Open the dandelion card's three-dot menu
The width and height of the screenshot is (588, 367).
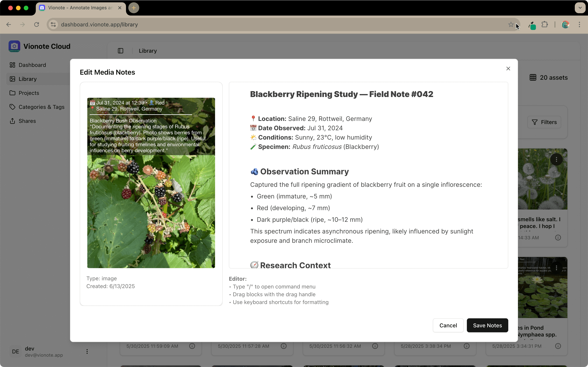[x=556, y=159]
